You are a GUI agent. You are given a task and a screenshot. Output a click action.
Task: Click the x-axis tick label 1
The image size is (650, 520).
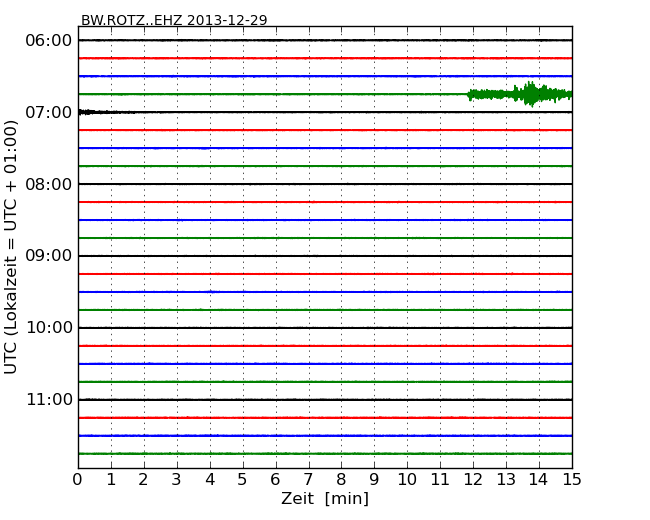[111, 480]
